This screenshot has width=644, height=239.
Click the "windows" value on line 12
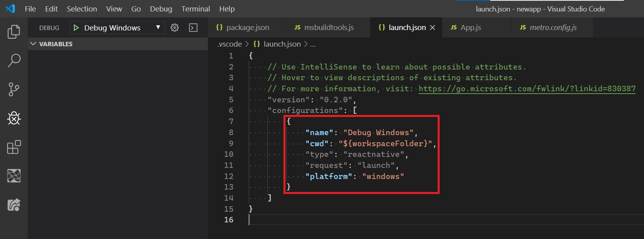[x=383, y=176]
